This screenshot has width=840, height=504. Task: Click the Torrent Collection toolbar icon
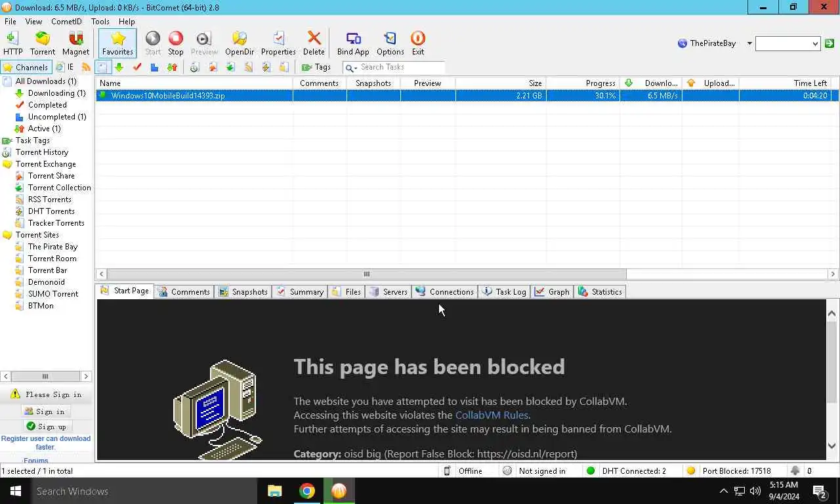(x=230, y=67)
